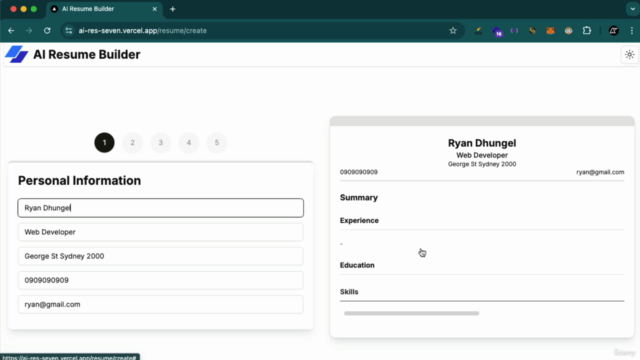Go to step 4 of the form
Viewport: 640px width, 360px height.
(x=189, y=142)
